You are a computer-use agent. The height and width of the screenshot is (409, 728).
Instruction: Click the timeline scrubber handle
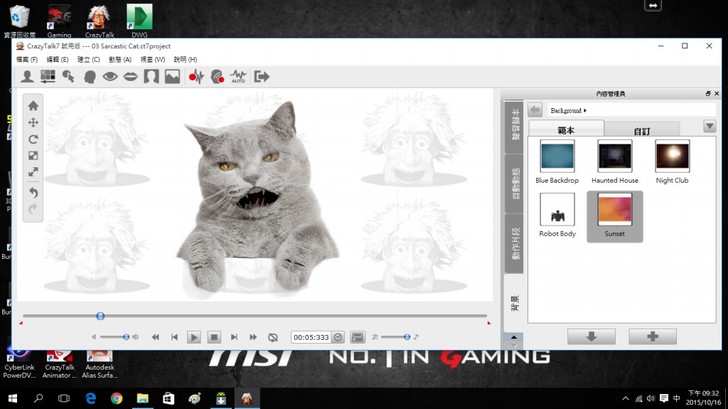(100, 316)
